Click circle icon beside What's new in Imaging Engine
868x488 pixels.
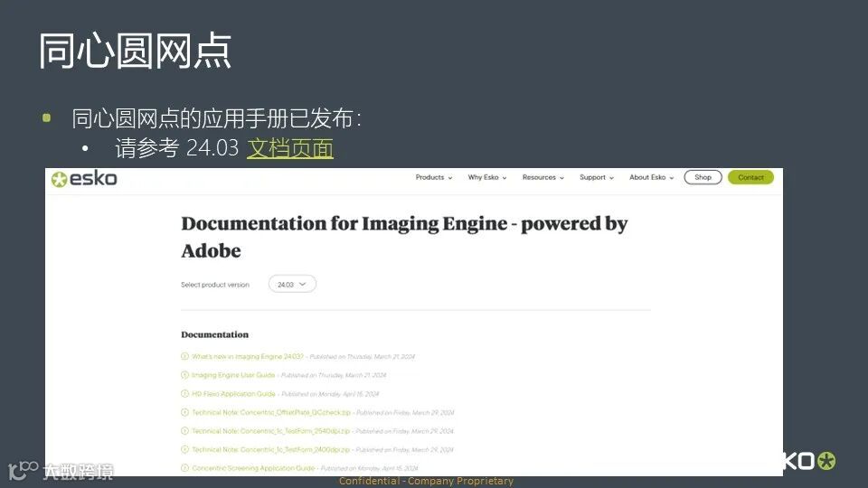184,356
